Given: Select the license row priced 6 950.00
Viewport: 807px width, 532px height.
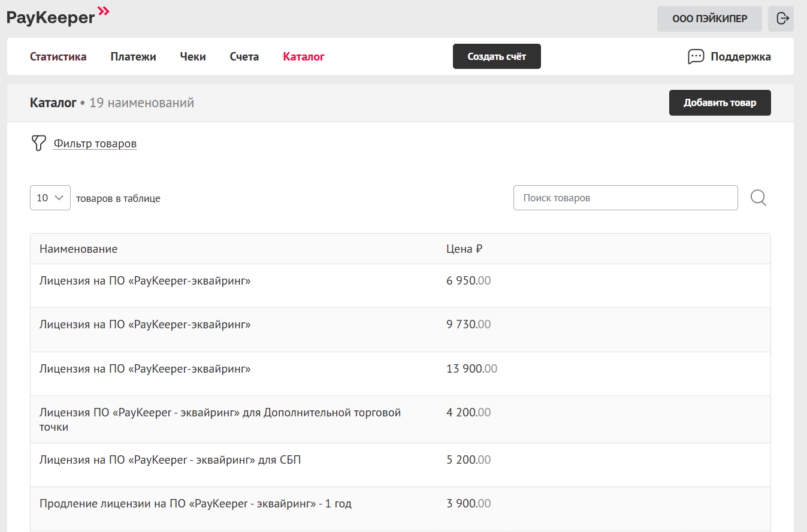Looking at the screenshot, I should click(x=400, y=286).
